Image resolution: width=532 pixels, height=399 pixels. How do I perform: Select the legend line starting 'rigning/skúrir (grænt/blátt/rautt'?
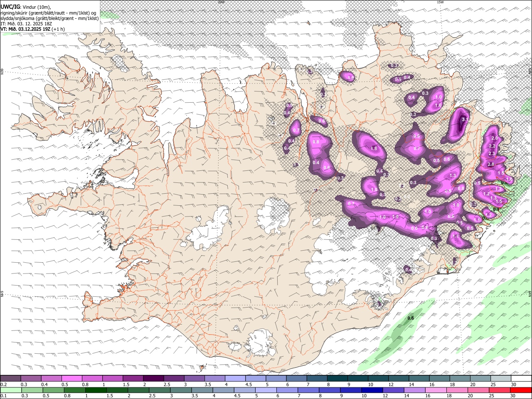(x=48, y=12)
